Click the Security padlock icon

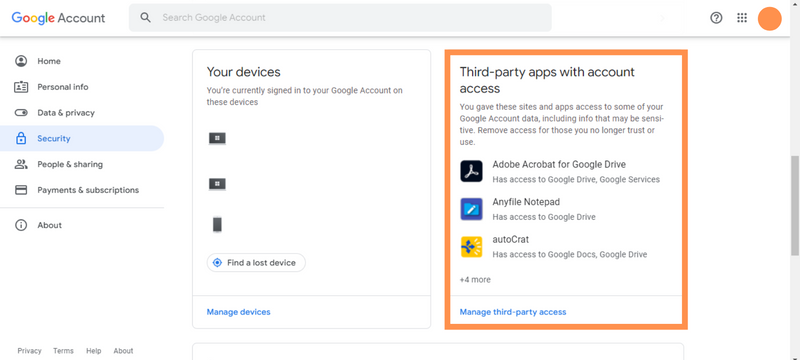(21, 138)
